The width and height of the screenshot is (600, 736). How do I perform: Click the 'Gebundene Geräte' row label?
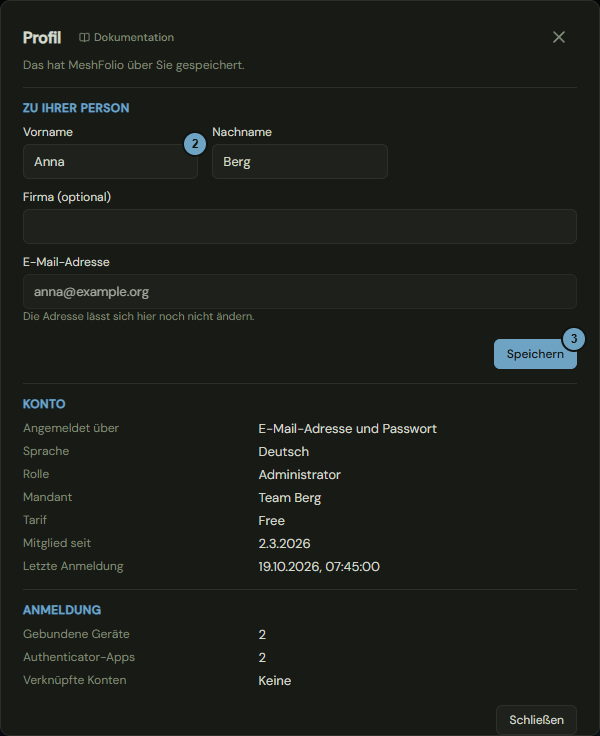tap(76, 634)
